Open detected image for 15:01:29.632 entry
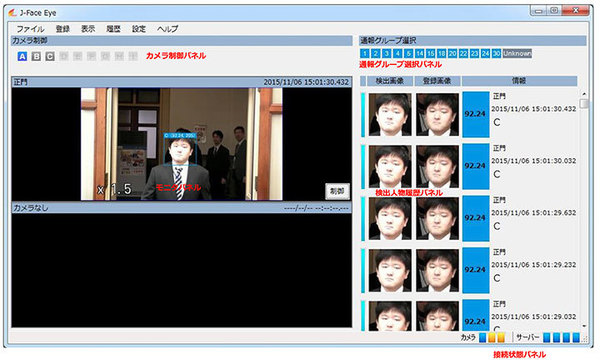This screenshot has height=364, width=600. coord(390,219)
